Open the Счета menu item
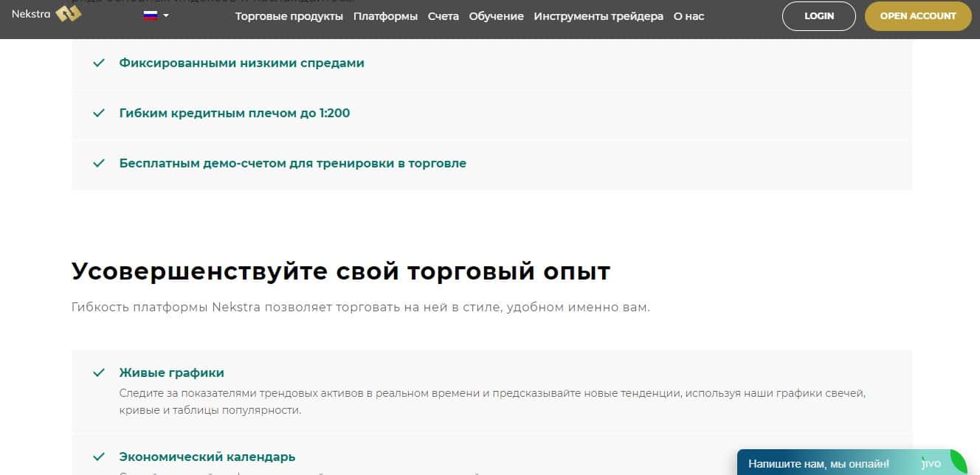This screenshot has height=475, width=980. point(443,16)
